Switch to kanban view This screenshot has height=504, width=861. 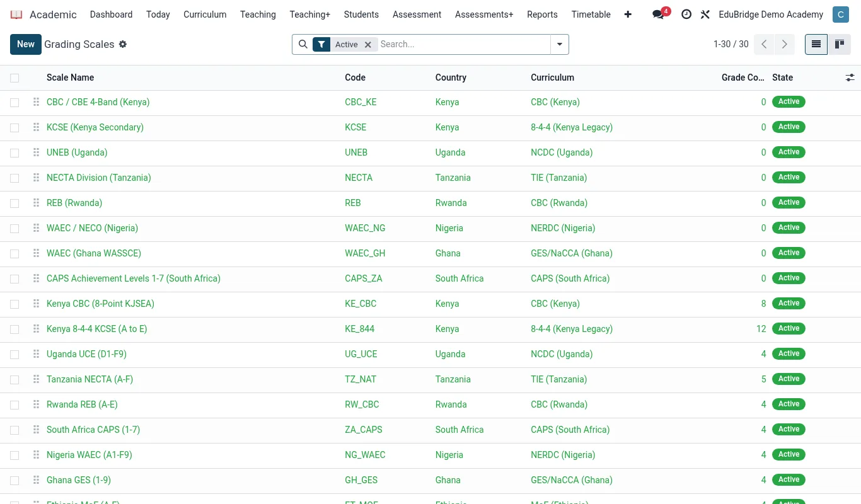(840, 44)
